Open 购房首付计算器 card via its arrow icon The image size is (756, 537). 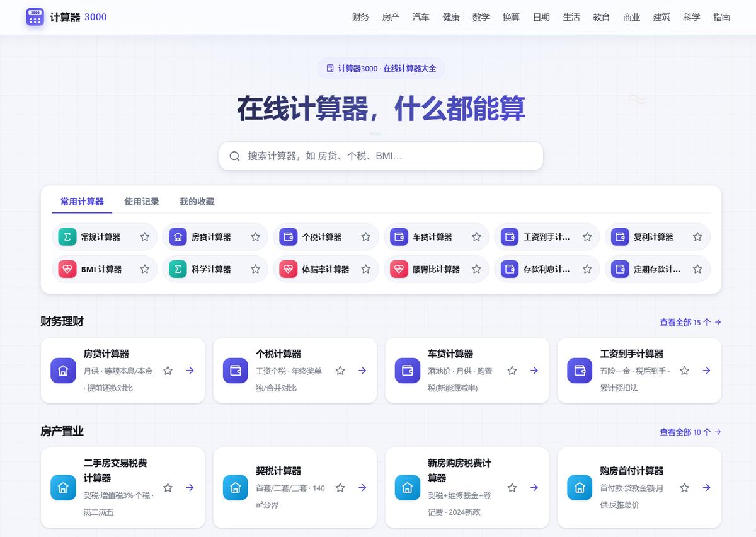pyautogui.click(x=706, y=488)
